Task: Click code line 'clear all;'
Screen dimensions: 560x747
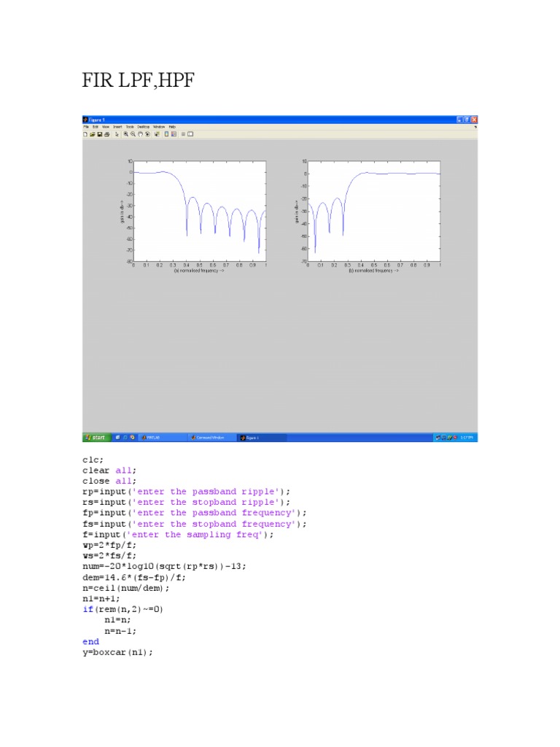Action: point(109,471)
